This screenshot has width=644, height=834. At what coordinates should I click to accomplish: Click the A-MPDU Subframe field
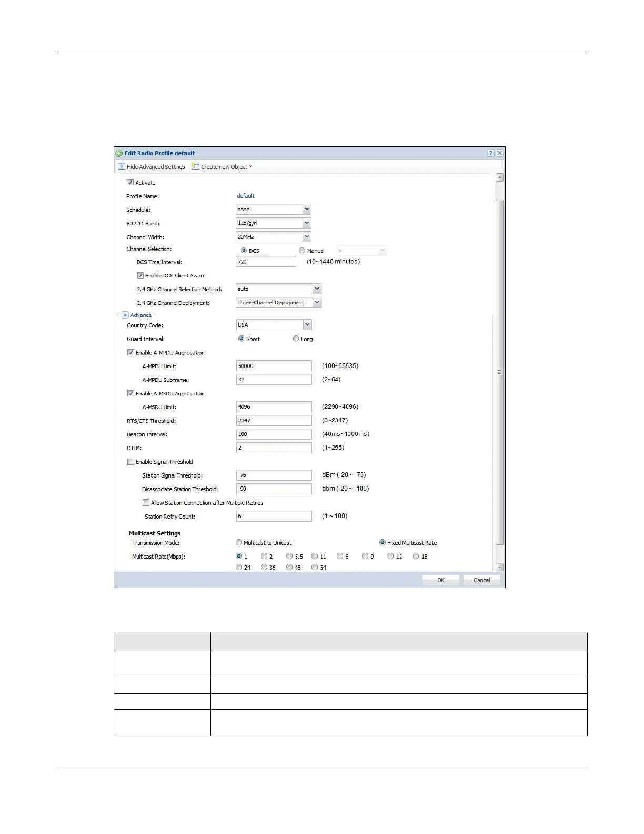pos(274,380)
